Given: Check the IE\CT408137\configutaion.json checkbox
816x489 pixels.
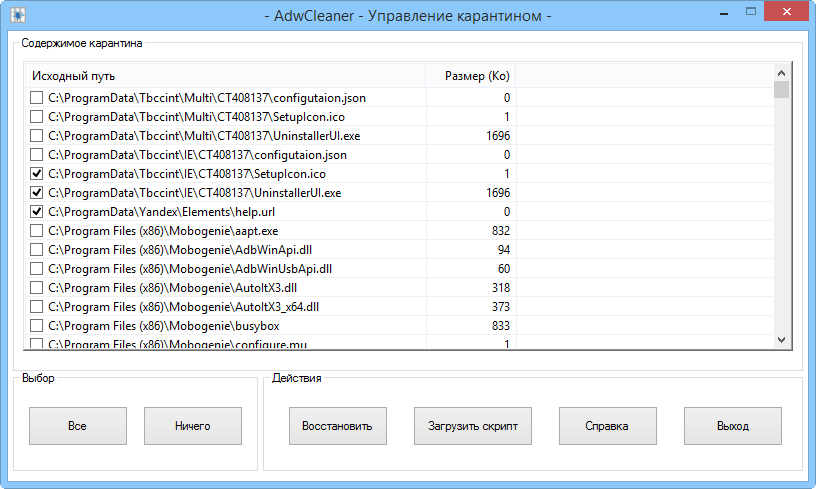Looking at the screenshot, I should 36,155.
